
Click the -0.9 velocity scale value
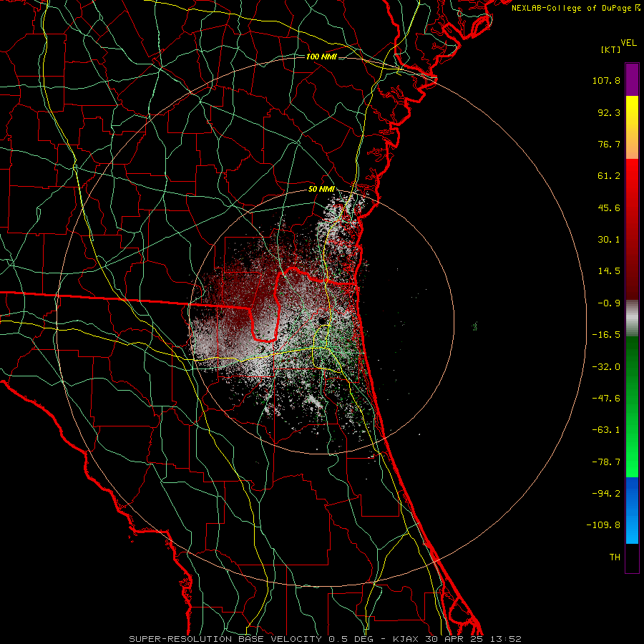[609, 303]
